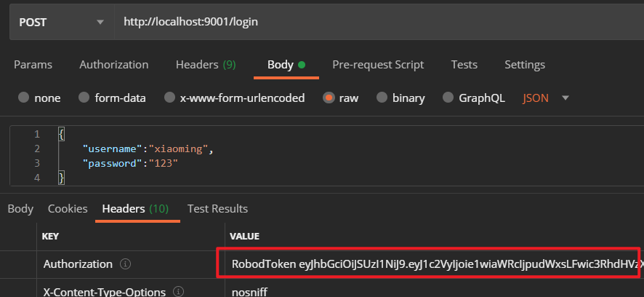The width and height of the screenshot is (644, 297).
Task: Select the none body type option
Action: [x=24, y=98]
